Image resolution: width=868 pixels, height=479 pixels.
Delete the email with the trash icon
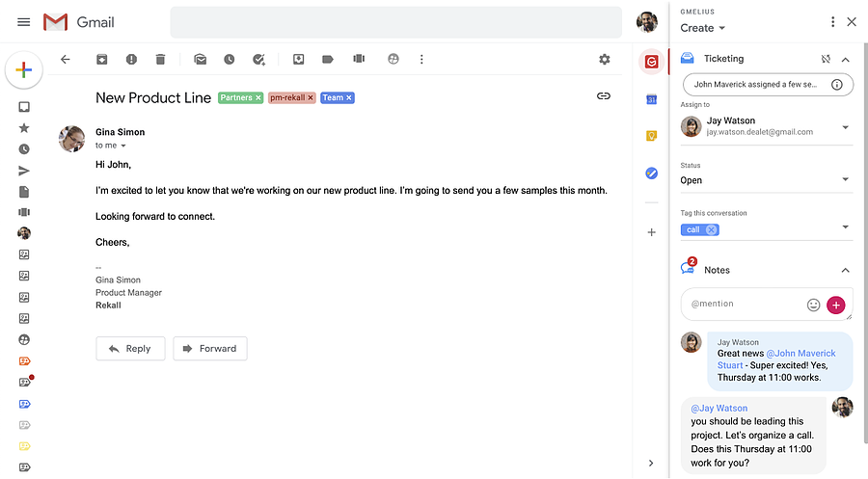click(x=160, y=59)
